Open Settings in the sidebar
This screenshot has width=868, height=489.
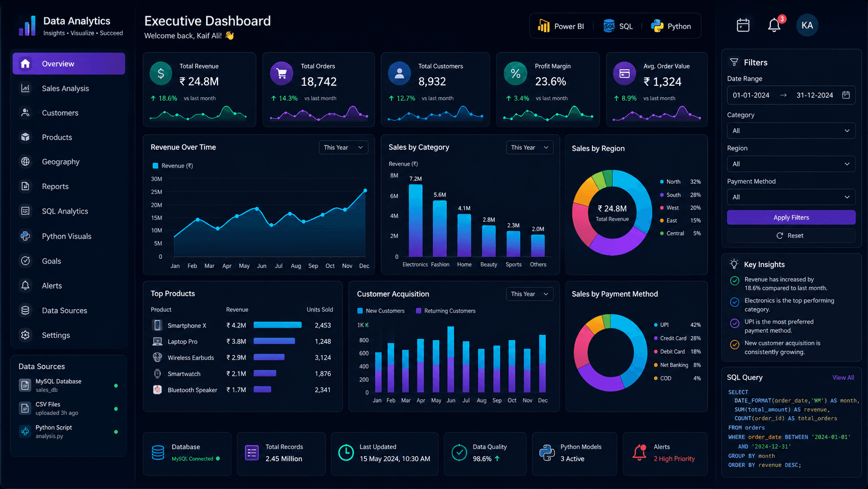click(69, 335)
